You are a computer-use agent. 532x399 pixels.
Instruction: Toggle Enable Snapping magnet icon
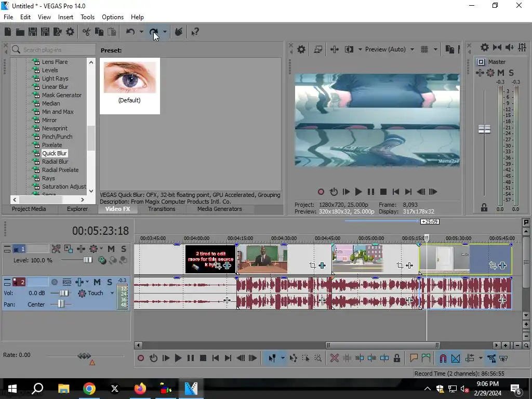(443, 358)
